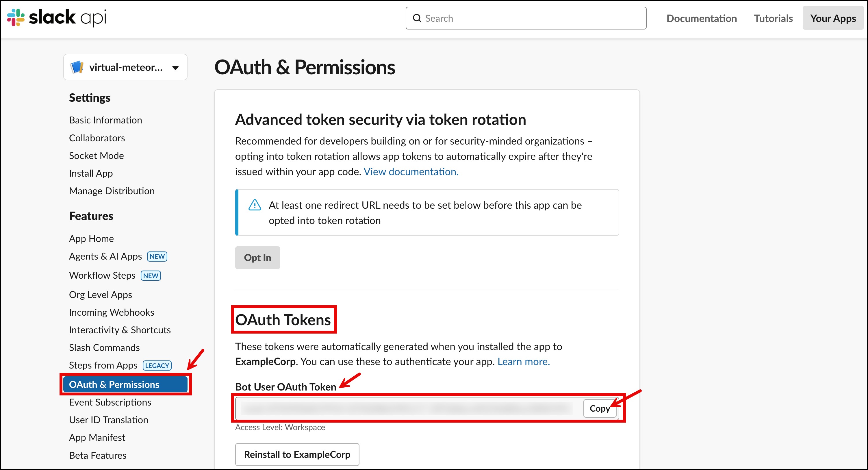The height and width of the screenshot is (470, 868).
Task: Click the virtual-meteor app icon thumbnail
Action: [x=77, y=67]
